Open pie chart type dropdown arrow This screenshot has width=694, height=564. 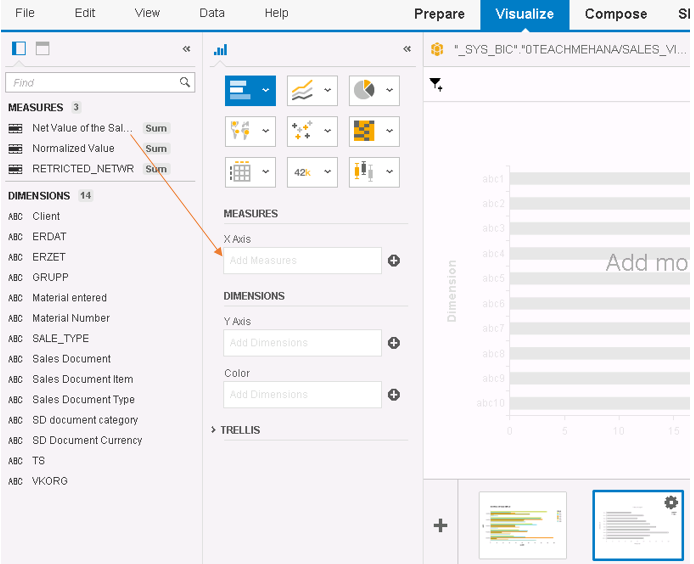(x=389, y=90)
